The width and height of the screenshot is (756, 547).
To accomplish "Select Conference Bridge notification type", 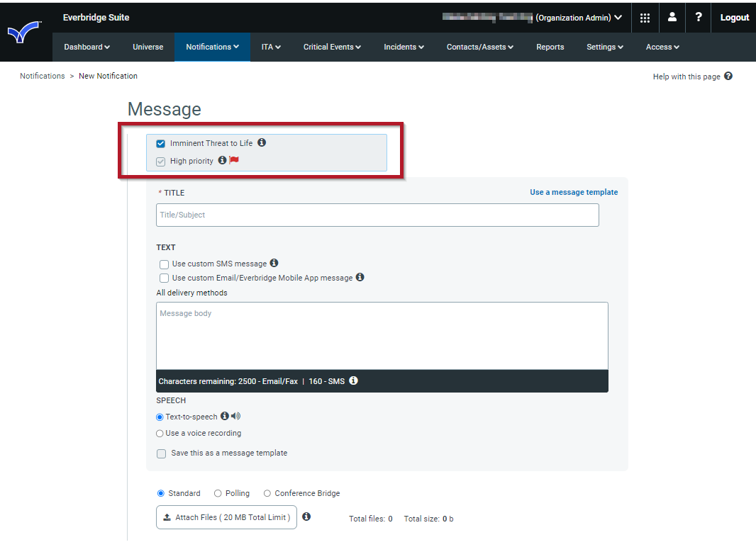I will (x=267, y=494).
